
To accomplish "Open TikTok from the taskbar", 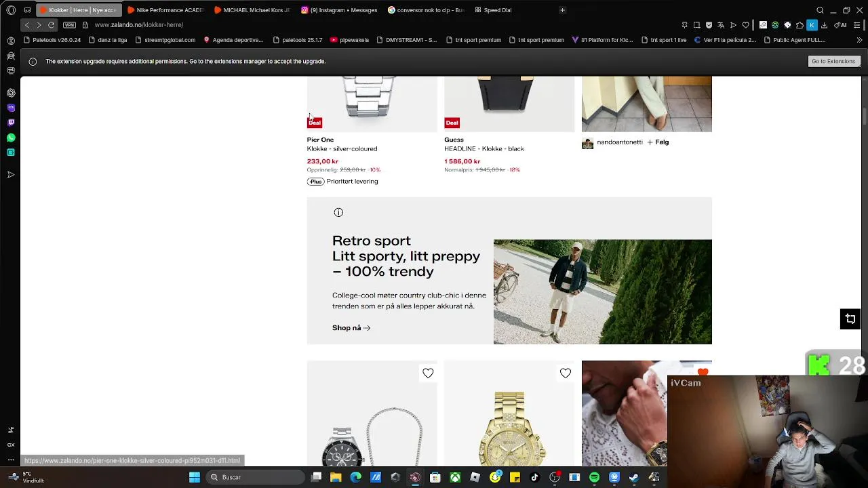I will [534, 477].
